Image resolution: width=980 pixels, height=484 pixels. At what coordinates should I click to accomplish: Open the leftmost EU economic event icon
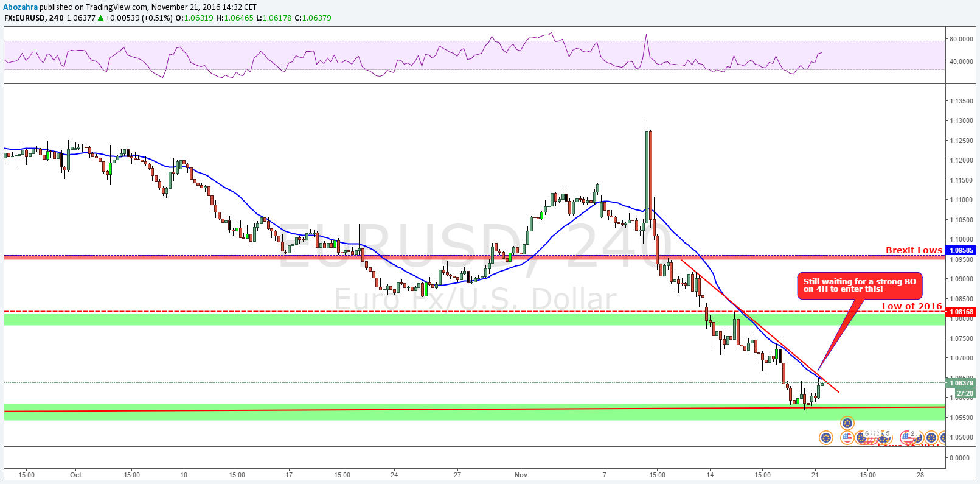[826, 438]
